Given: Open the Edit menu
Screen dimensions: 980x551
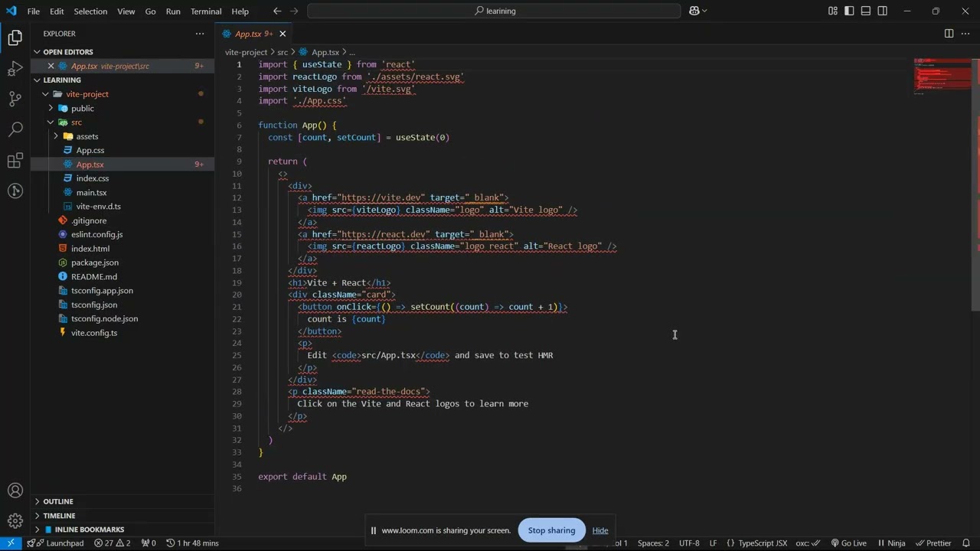Looking at the screenshot, I should [x=57, y=11].
